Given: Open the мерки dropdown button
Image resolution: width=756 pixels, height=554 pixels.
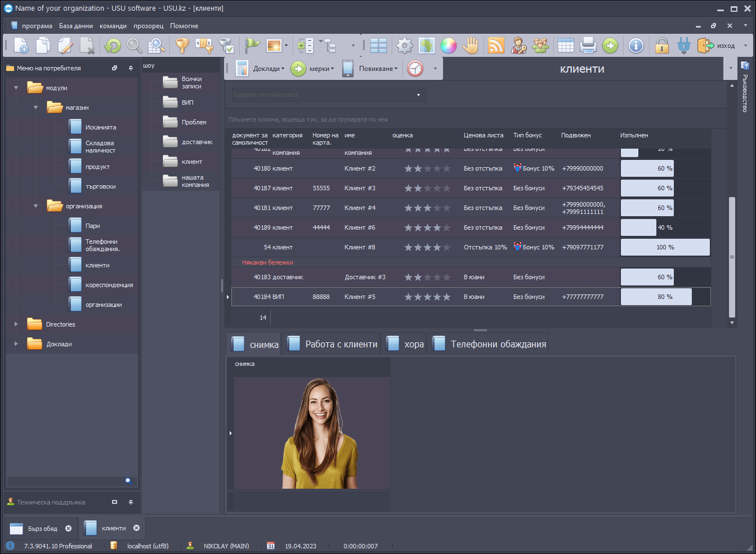Looking at the screenshot, I should pos(313,69).
